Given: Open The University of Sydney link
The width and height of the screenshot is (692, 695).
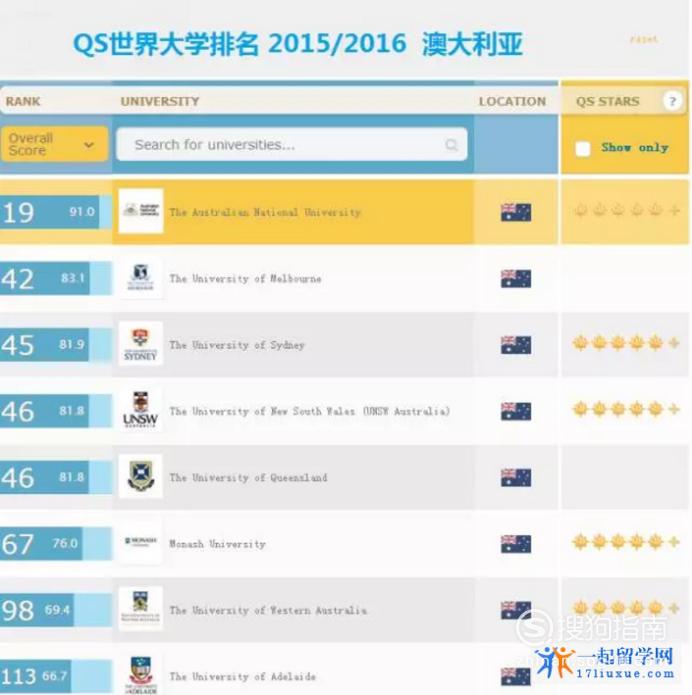Looking at the screenshot, I should pos(237,345).
